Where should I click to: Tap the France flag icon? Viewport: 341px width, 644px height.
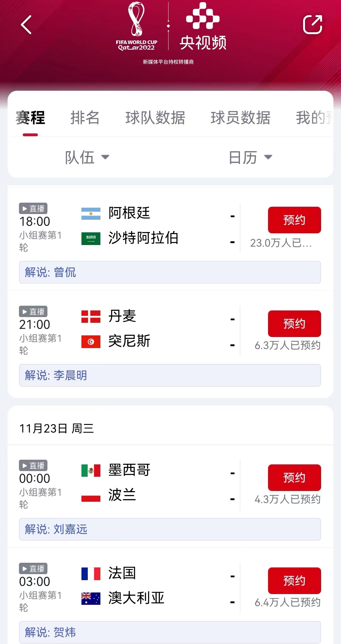(91, 573)
